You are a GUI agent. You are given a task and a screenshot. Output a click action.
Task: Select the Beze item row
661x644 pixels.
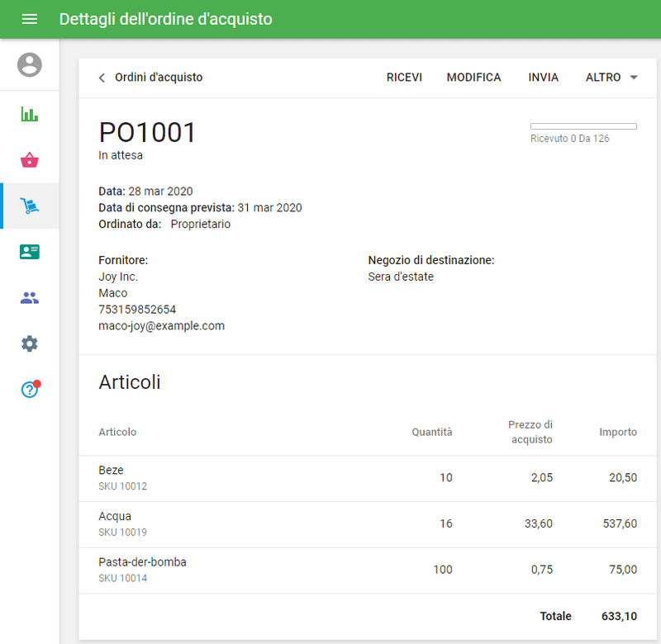click(368, 478)
